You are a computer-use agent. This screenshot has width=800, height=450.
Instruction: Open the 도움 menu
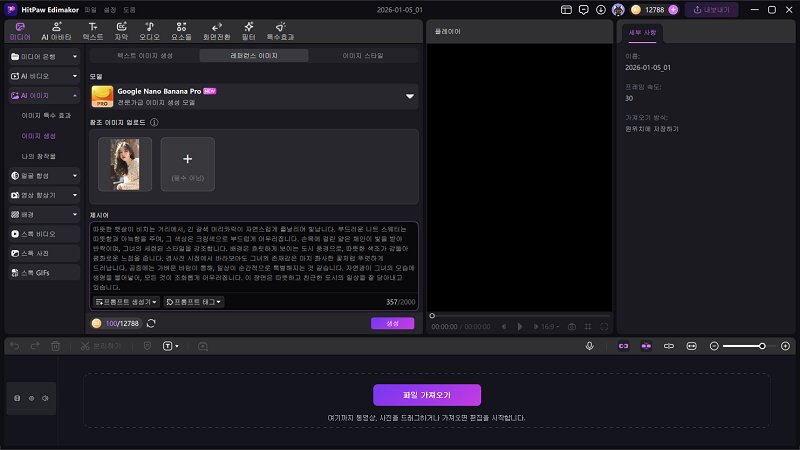click(x=129, y=10)
